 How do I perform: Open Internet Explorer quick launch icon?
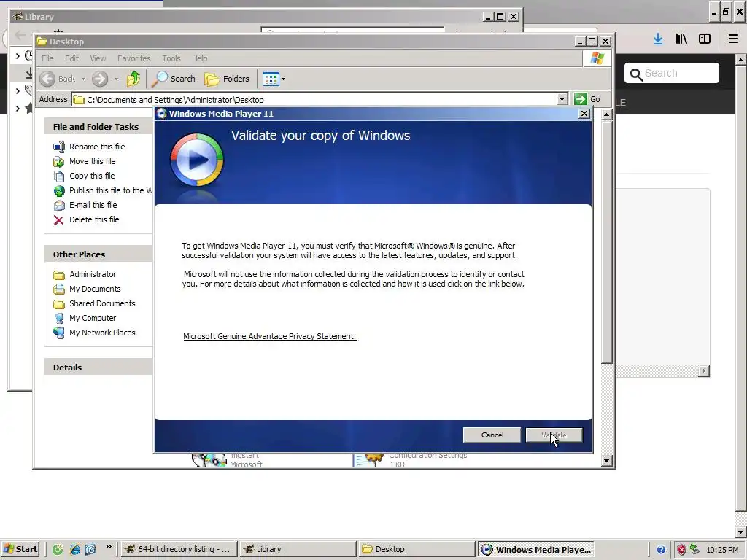[75, 549]
